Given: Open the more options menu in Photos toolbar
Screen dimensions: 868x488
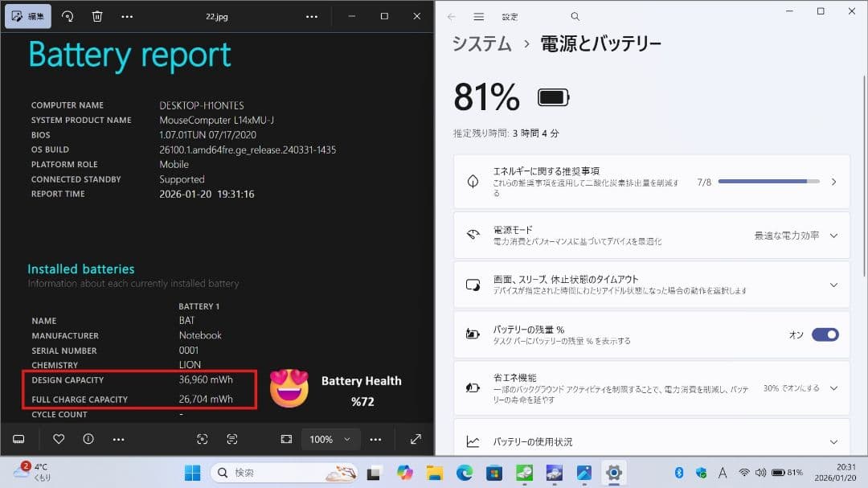Looking at the screenshot, I should pyautogui.click(x=127, y=16).
